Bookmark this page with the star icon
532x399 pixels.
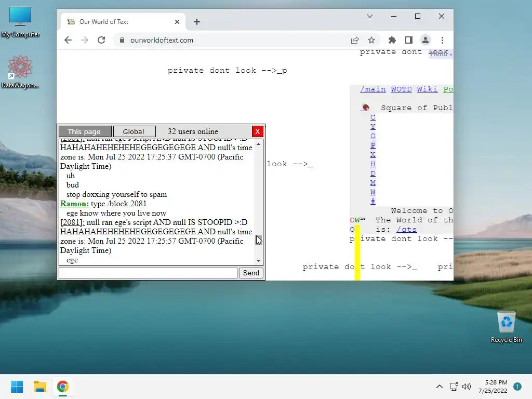point(371,40)
